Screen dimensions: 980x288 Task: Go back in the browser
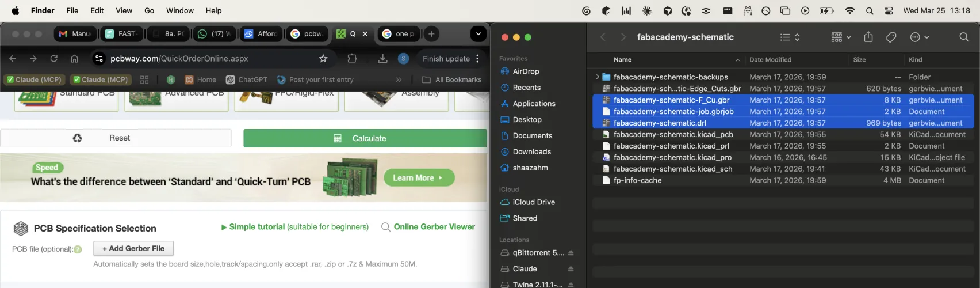tap(13, 59)
